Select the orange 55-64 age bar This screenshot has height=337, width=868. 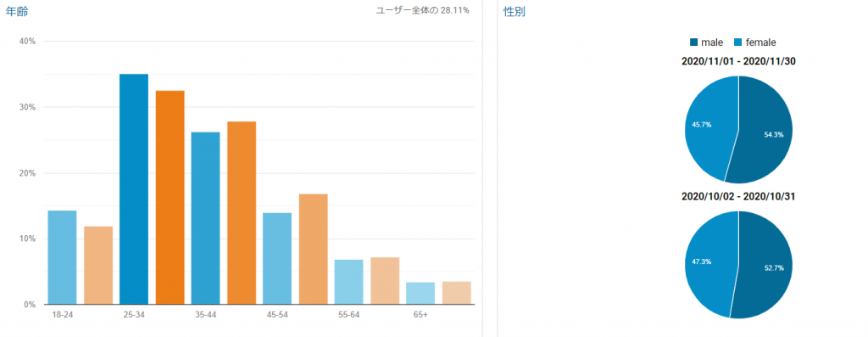pos(385,280)
